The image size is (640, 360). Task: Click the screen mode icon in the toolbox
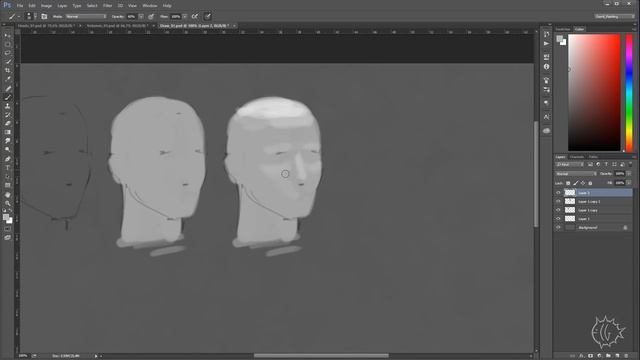coord(8,238)
